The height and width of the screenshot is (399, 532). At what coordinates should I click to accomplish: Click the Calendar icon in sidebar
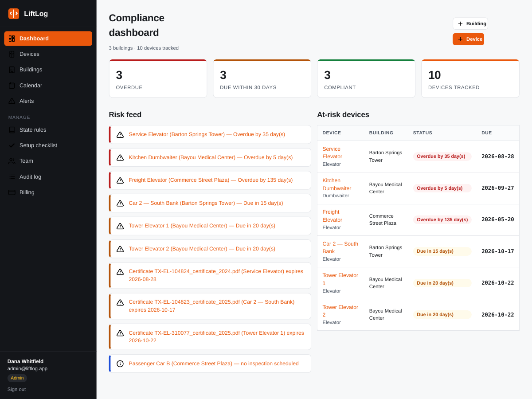click(12, 86)
